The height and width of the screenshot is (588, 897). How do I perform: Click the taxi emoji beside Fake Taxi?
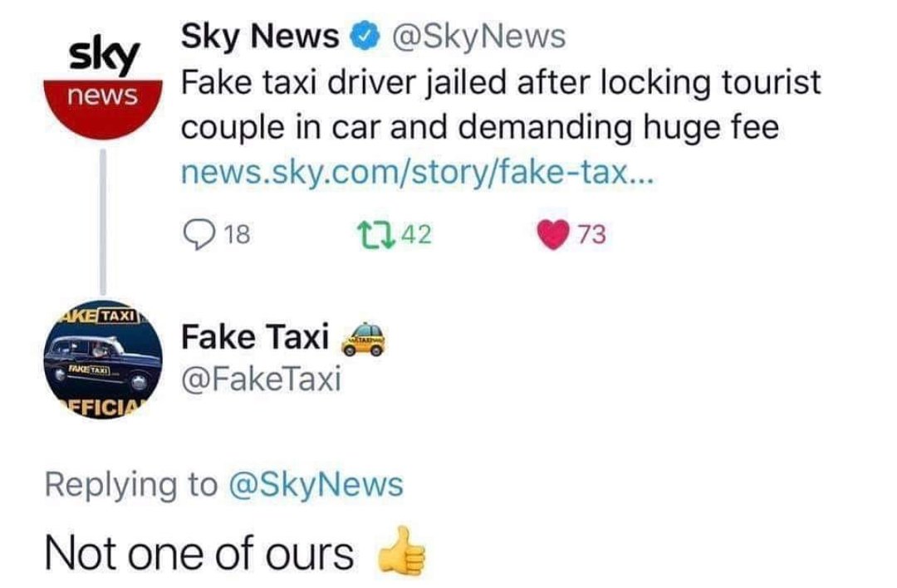click(365, 339)
